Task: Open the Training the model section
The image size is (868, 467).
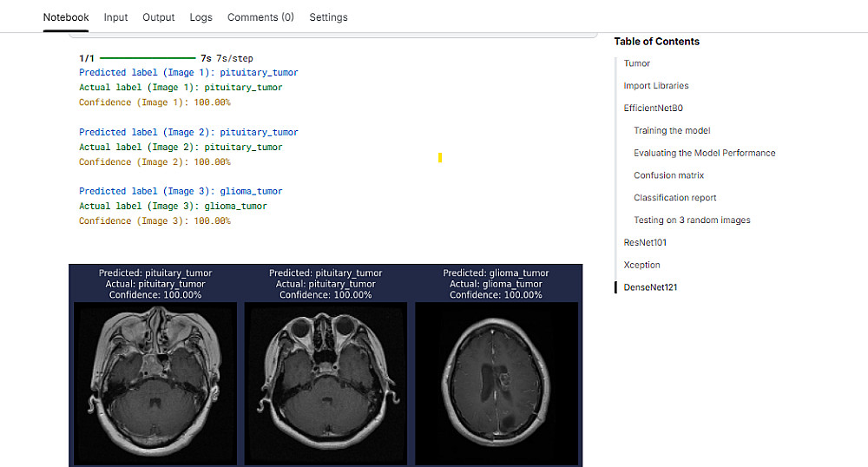Action: (672, 131)
